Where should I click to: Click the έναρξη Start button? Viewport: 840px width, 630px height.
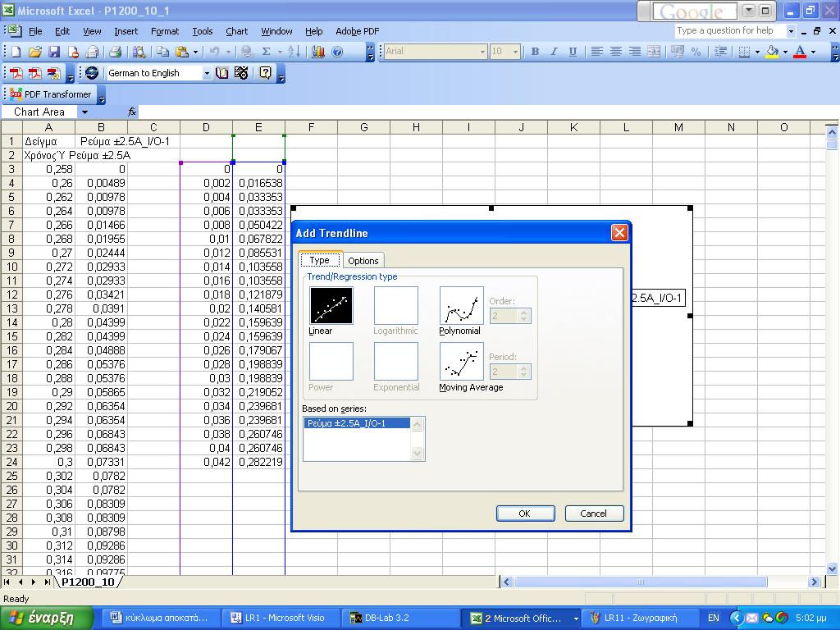click(x=46, y=618)
